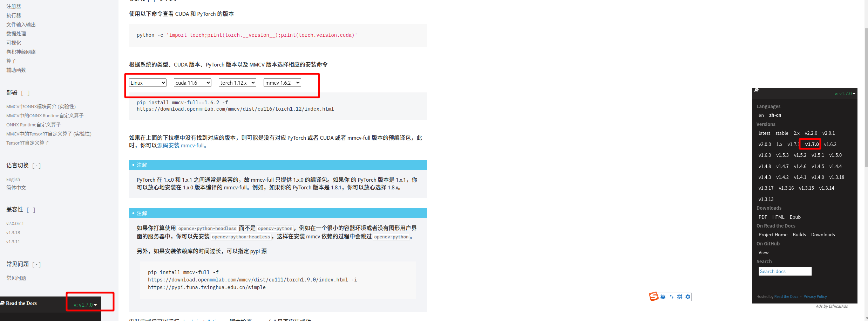Switch to the stable docs version

(782, 133)
